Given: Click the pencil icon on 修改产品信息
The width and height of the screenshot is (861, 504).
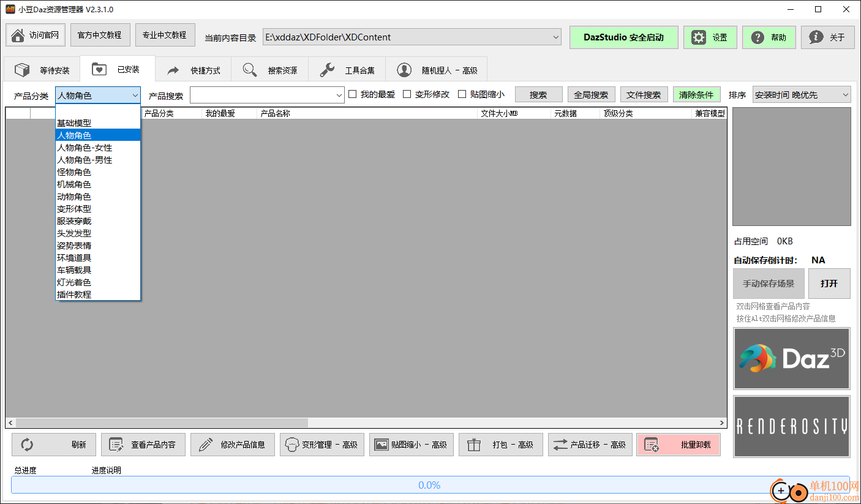Looking at the screenshot, I should tap(206, 445).
